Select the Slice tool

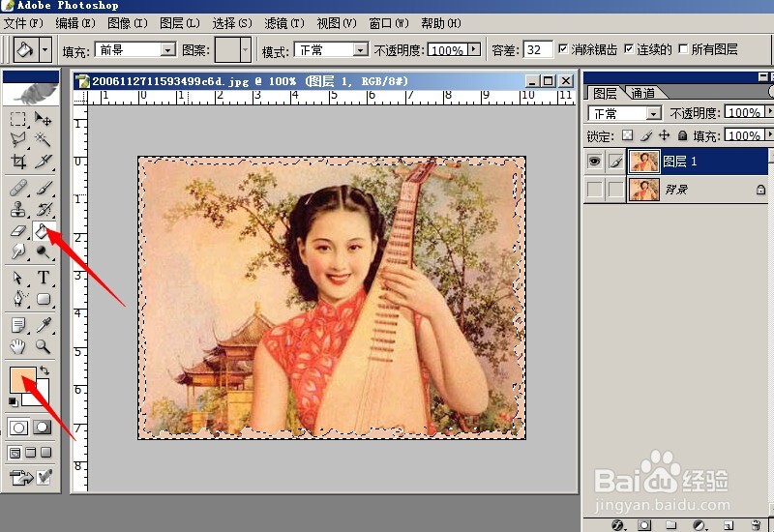coord(43,161)
